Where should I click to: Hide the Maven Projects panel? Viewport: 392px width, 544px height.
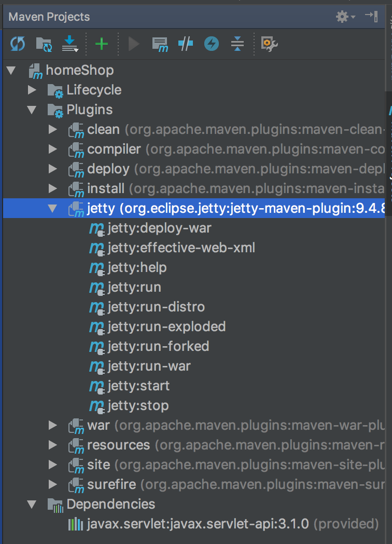pyautogui.click(x=371, y=16)
